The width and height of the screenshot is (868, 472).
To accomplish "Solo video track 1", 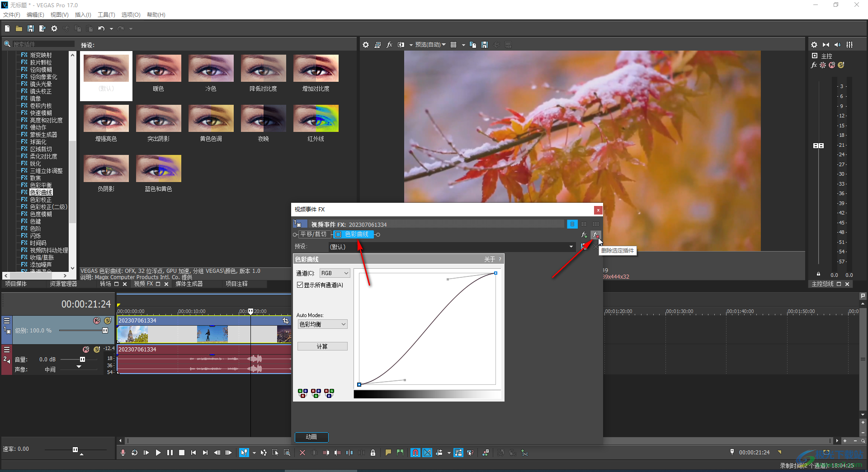I will click(108, 321).
